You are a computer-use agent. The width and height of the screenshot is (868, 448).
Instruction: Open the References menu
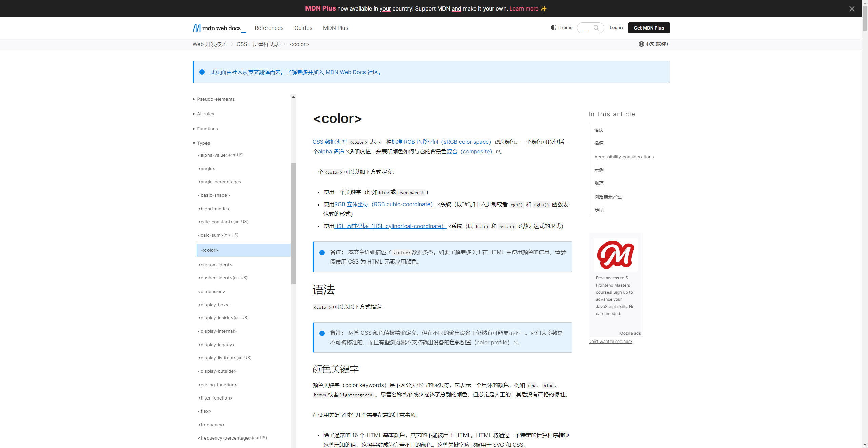click(x=269, y=28)
